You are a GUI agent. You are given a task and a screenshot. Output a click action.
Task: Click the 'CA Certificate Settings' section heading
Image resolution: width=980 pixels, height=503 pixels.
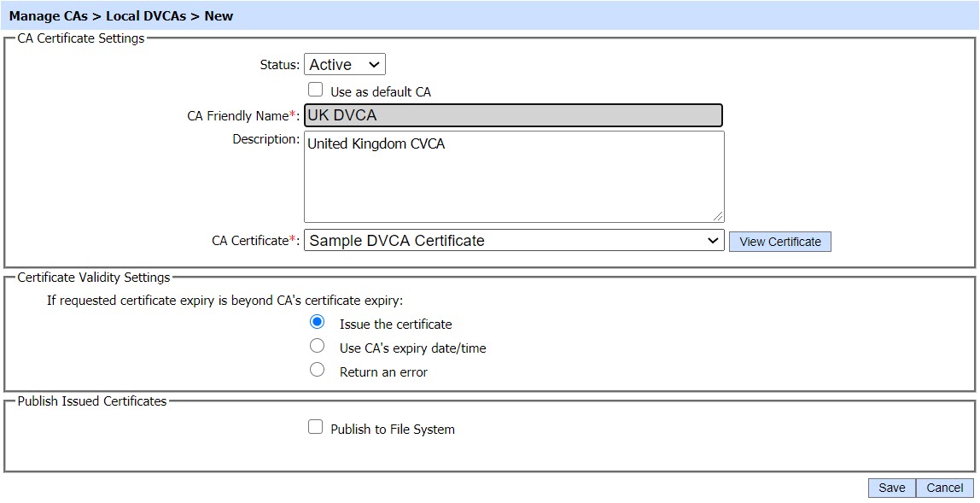81,38
